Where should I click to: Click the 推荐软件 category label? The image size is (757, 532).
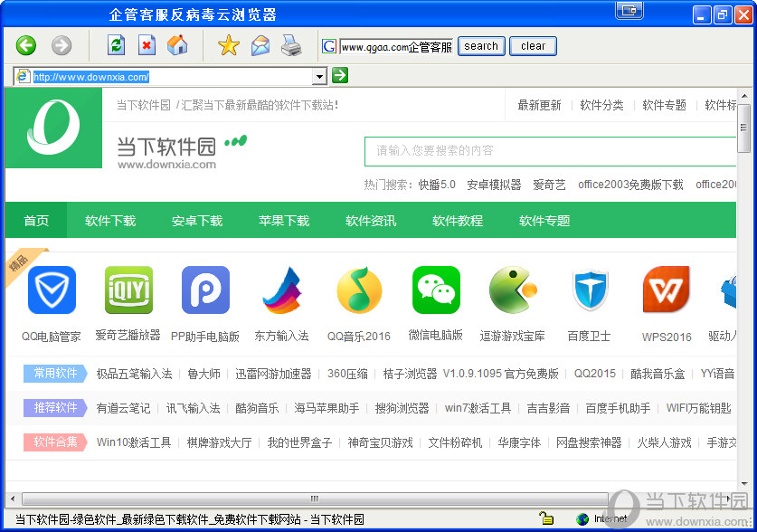[x=55, y=408]
